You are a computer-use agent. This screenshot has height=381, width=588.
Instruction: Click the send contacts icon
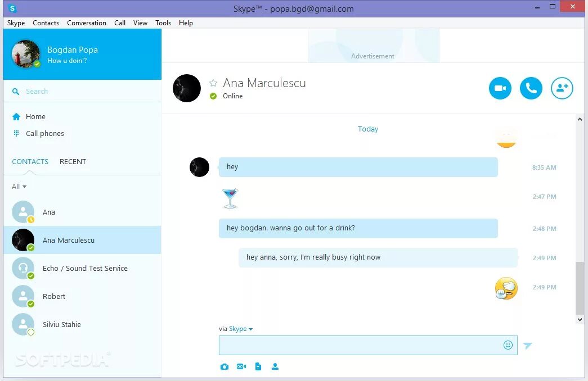(x=275, y=366)
